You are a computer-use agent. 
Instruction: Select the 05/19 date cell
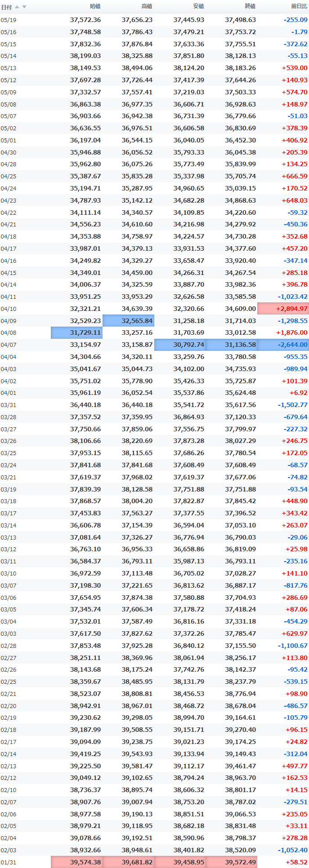pos(9,20)
